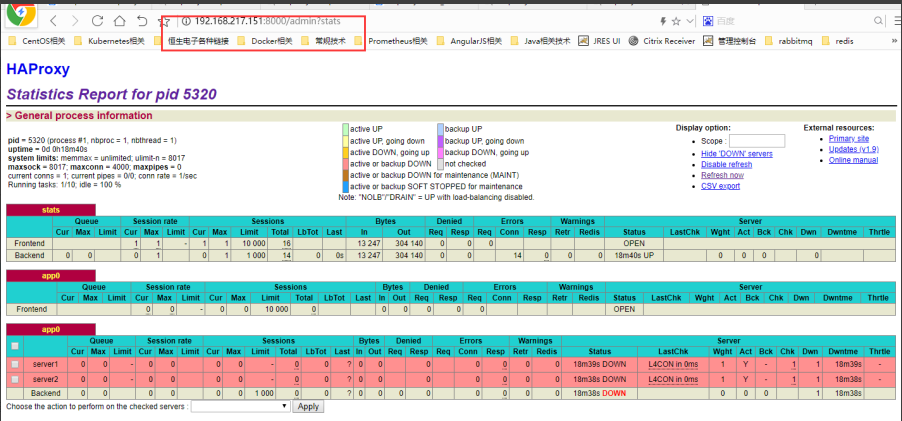Open the redis bookmark folder

point(838,41)
